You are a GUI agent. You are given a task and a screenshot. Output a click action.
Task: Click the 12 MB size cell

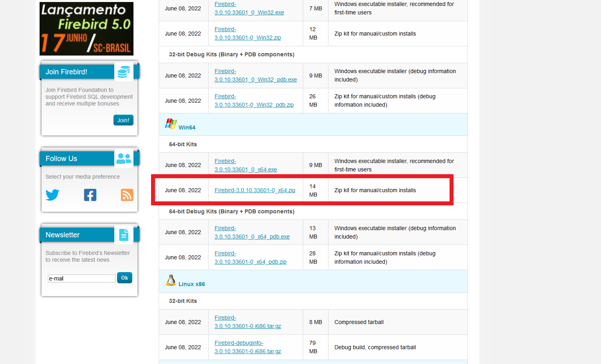point(315,34)
